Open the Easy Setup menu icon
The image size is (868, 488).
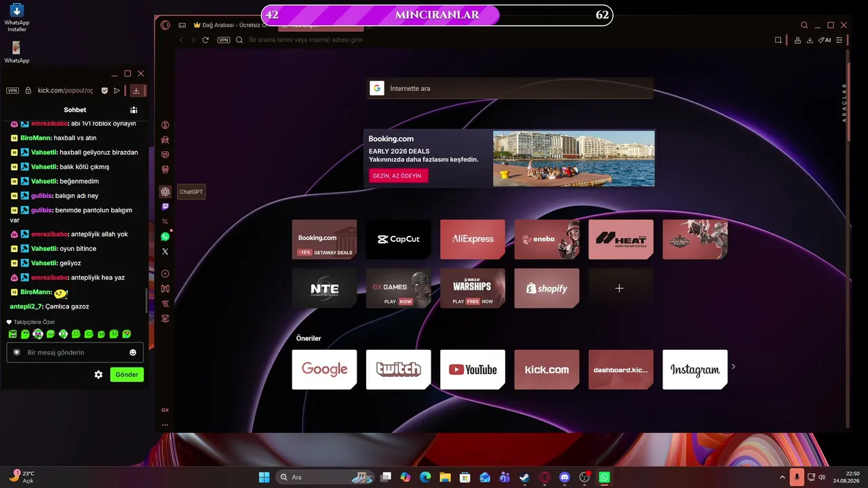tap(840, 40)
